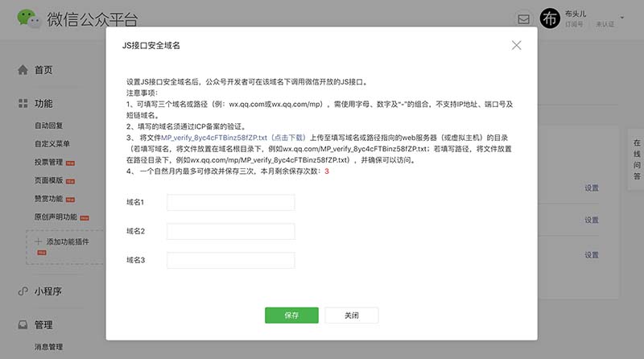This screenshot has height=359, width=644.
Task: Open 首页 in the sidebar
Action: click(43, 70)
